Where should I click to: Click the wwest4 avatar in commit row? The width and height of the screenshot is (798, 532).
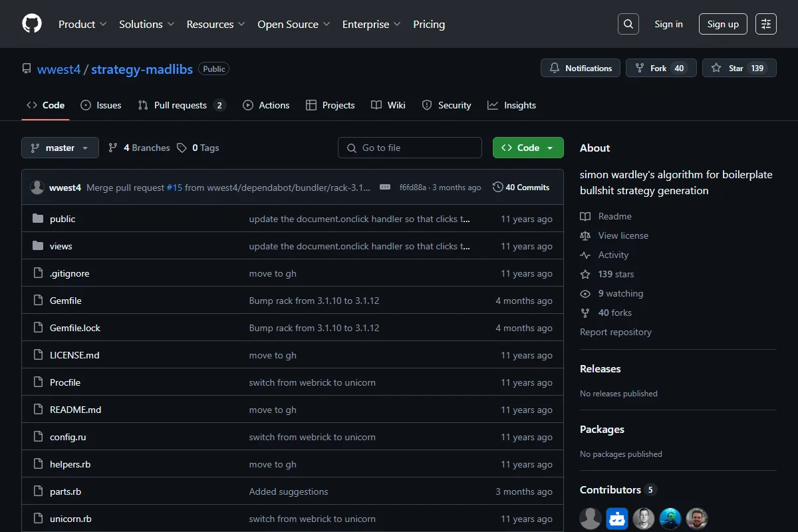pyautogui.click(x=37, y=188)
